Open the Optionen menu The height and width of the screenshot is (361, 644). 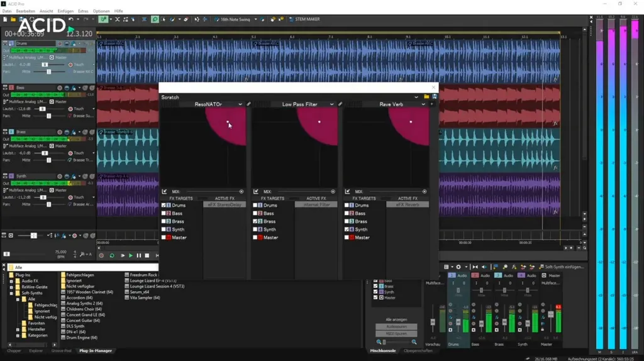point(101,11)
